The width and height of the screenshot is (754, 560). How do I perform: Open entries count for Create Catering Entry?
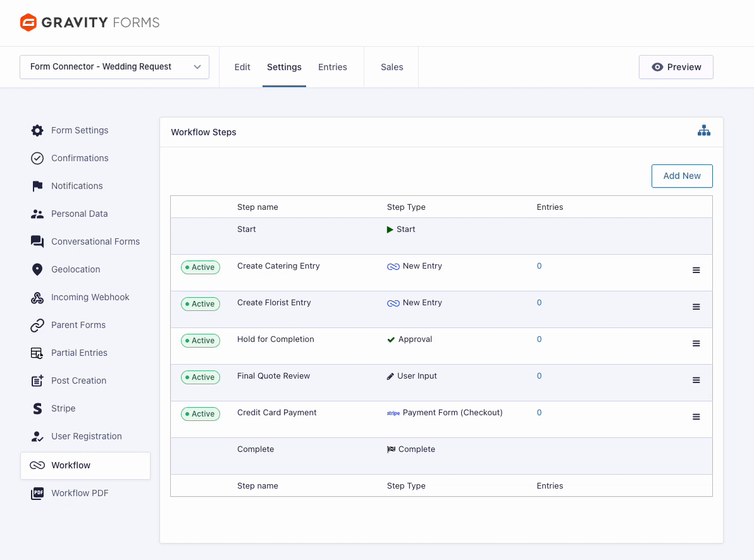point(539,266)
